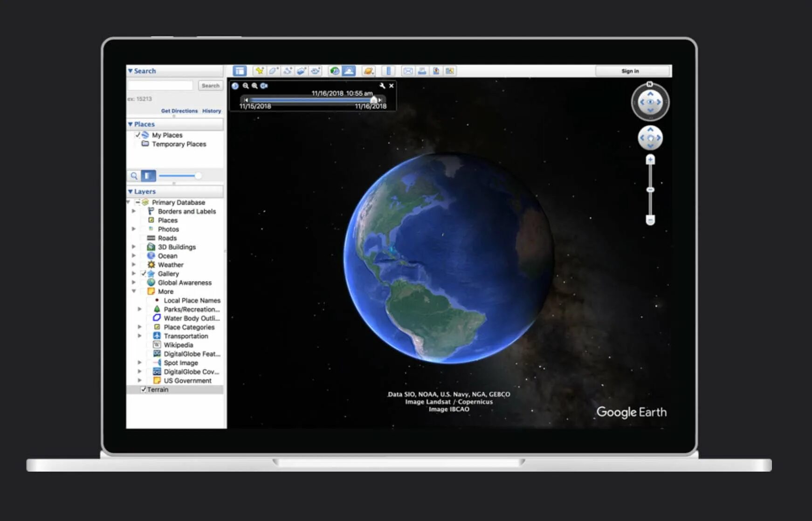812x521 pixels.
Task: Step the time slider forward
Action: [381, 100]
